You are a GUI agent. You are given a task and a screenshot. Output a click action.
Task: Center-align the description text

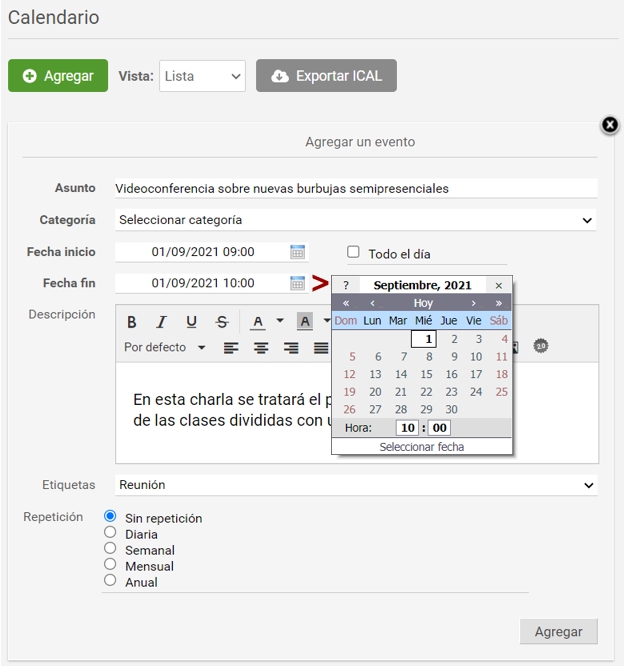[261, 348]
